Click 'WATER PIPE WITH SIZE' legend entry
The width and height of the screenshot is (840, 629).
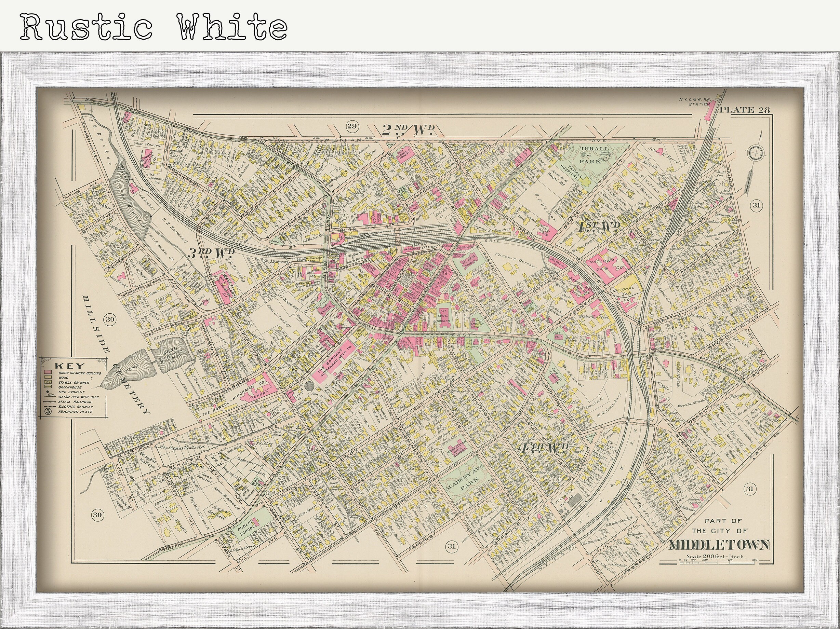click(78, 397)
